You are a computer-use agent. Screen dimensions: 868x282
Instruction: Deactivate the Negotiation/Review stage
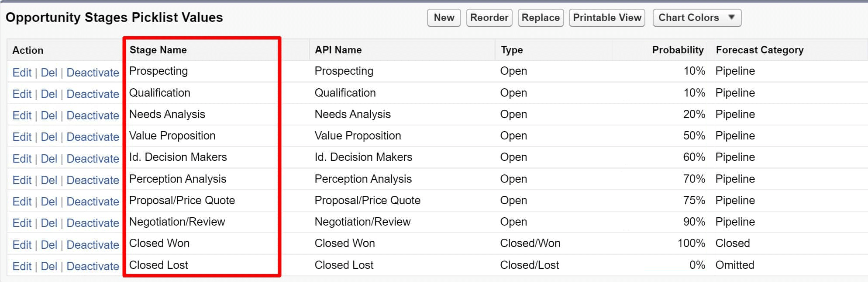93,223
